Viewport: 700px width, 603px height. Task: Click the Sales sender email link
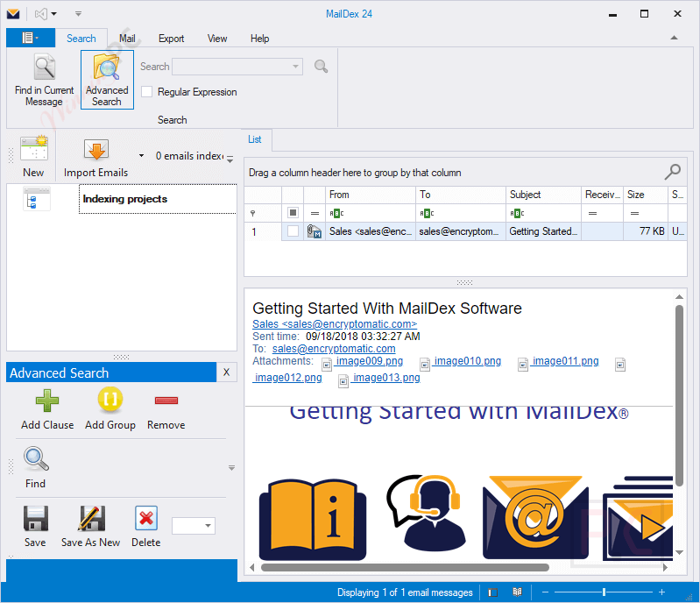click(335, 323)
